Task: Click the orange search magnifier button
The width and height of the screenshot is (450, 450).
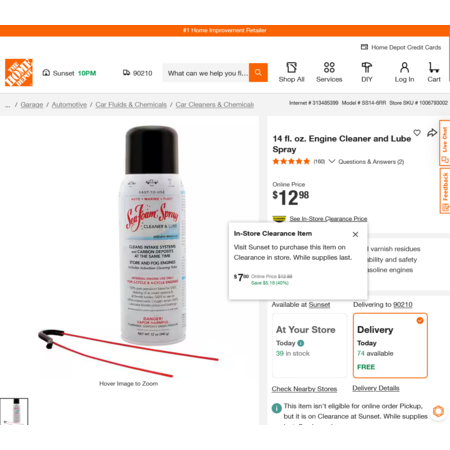Action: (x=258, y=72)
